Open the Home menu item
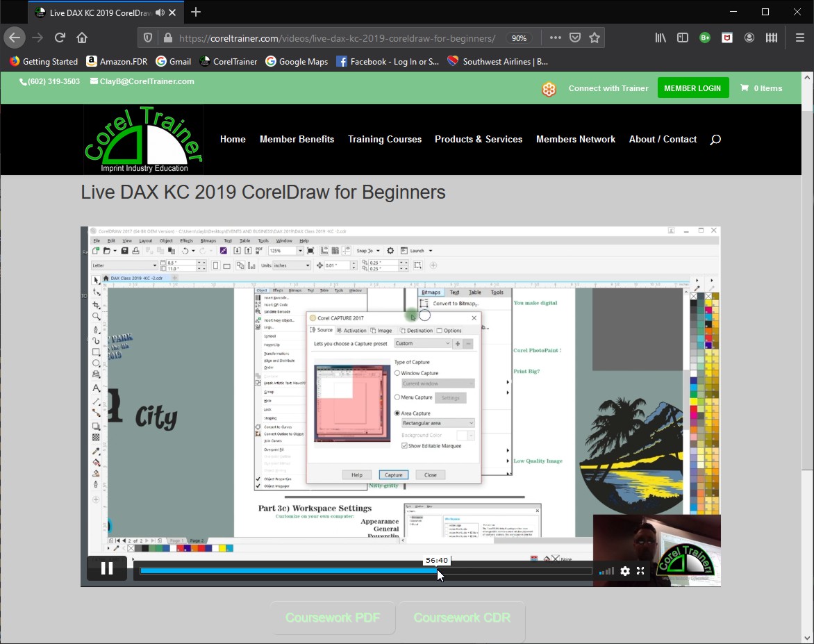814x644 pixels. 233,139
